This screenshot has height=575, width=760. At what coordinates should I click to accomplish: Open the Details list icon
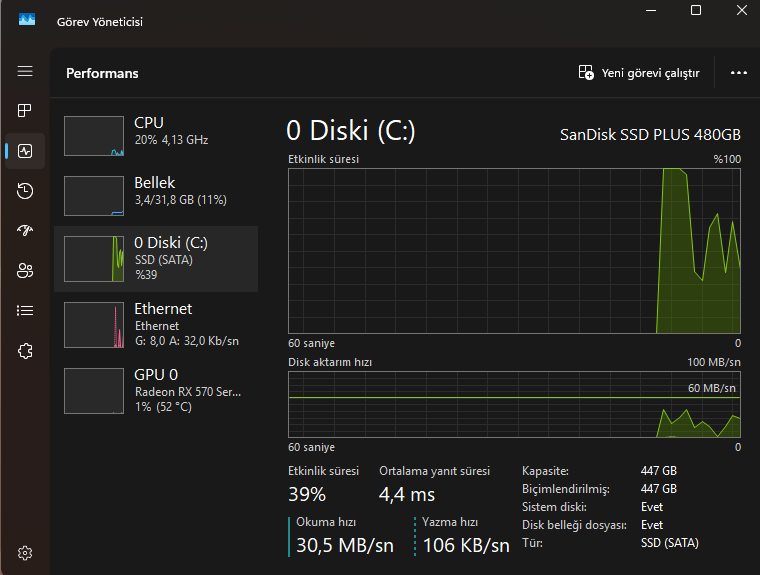[25, 310]
